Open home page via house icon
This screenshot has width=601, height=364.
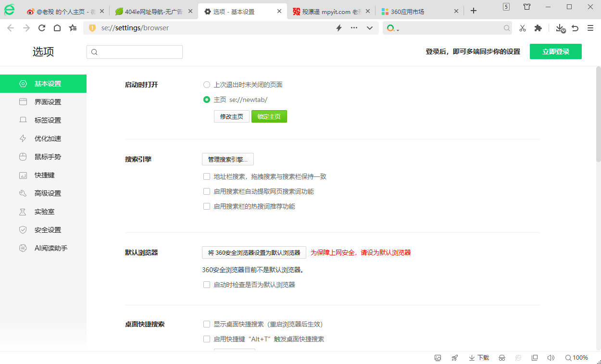(x=57, y=28)
